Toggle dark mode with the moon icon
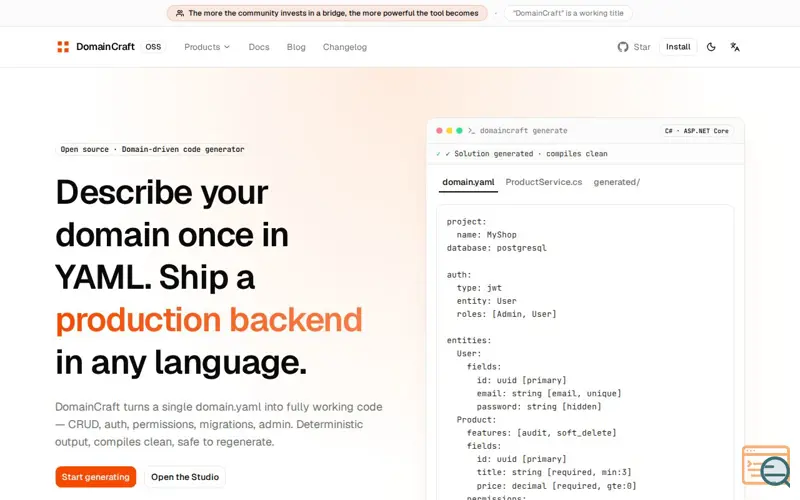 point(711,47)
